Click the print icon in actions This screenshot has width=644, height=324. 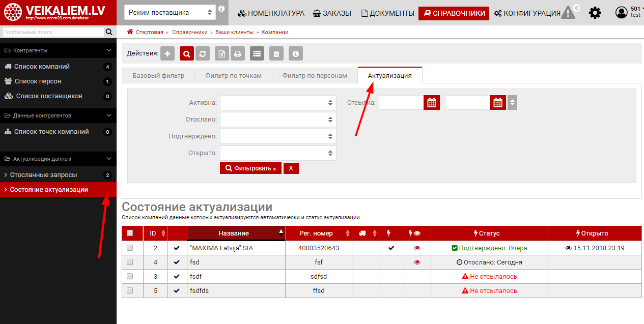pyautogui.click(x=237, y=53)
